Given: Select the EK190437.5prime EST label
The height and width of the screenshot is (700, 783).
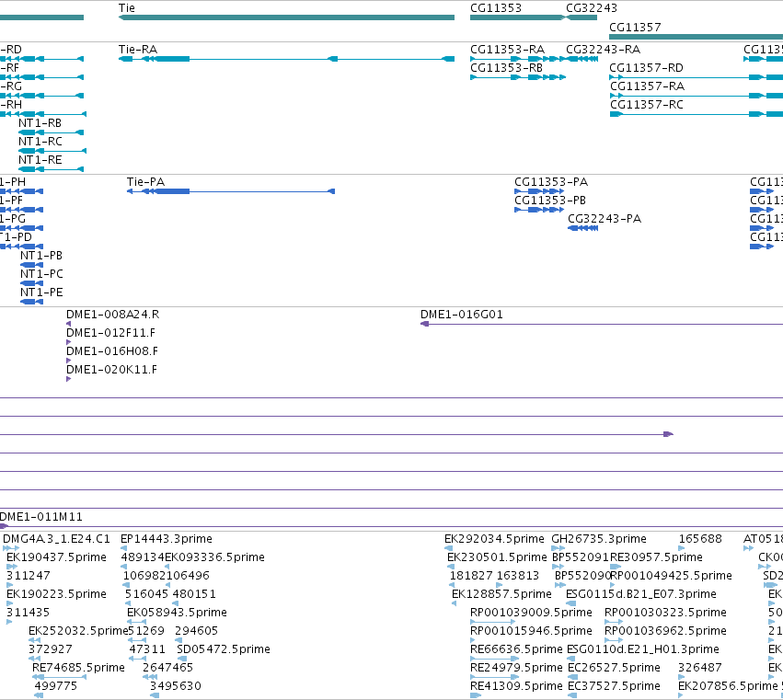Looking at the screenshot, I should tap(56, 557).
